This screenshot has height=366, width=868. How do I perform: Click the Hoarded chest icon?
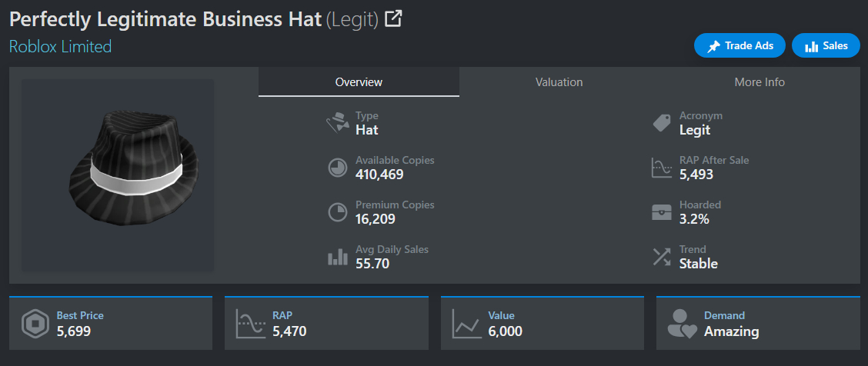click(662, 212)
